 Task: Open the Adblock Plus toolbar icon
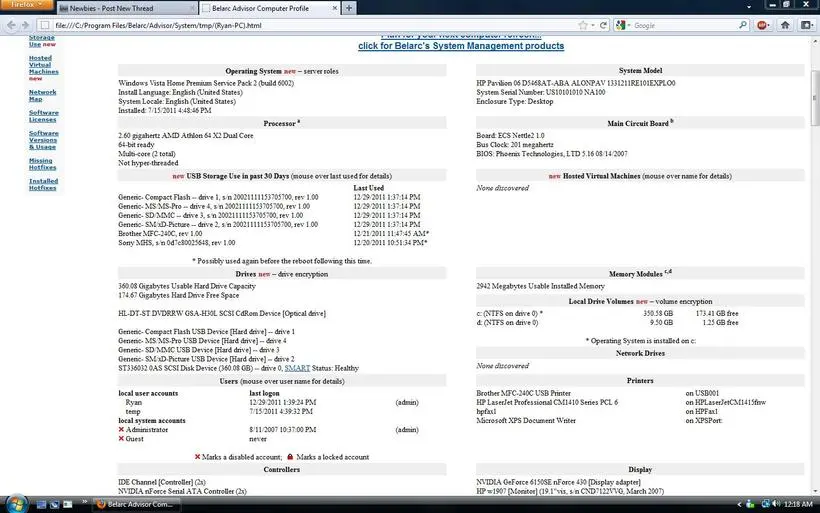click(763, 25)
